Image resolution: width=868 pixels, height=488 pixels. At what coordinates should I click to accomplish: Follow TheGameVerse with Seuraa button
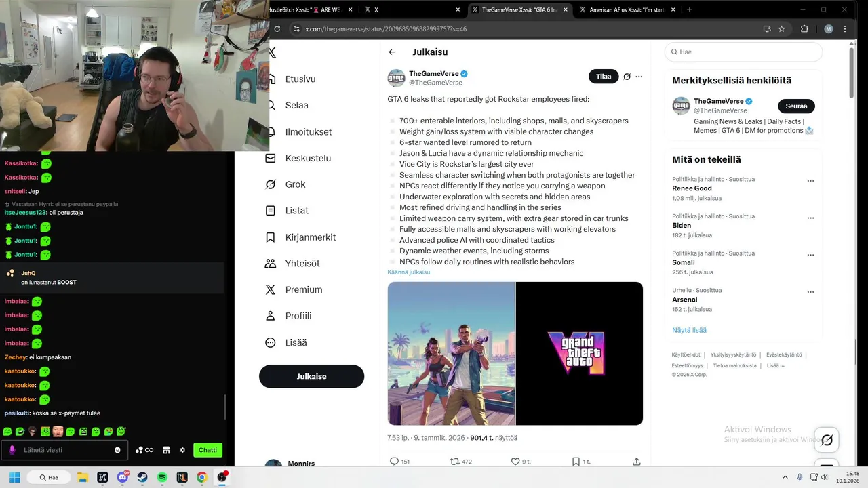(796, 106)
